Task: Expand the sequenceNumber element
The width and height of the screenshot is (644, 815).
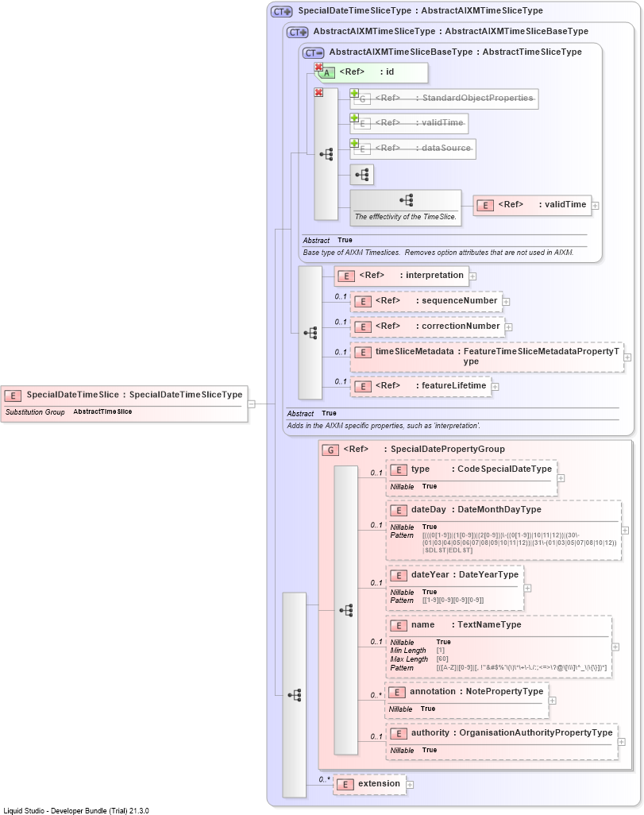Action: tap(507, 302)
